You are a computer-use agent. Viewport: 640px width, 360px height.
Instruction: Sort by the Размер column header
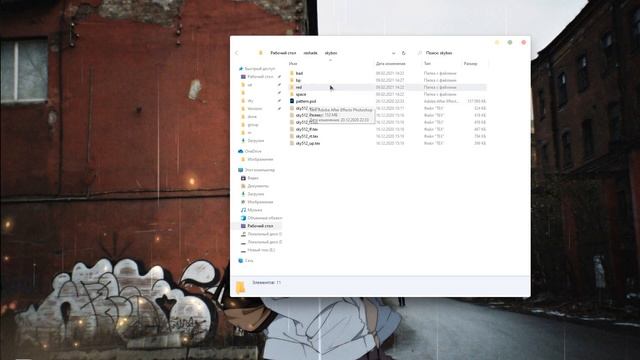click(x=471, y=64)
